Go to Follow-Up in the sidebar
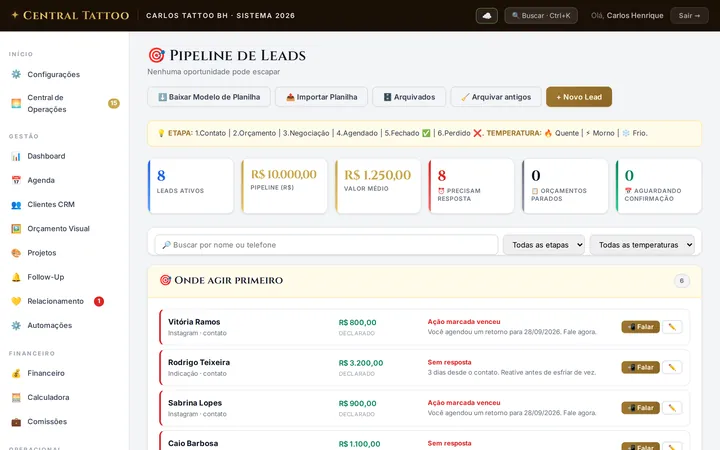 pyautogui.click(x=45, y=277)
